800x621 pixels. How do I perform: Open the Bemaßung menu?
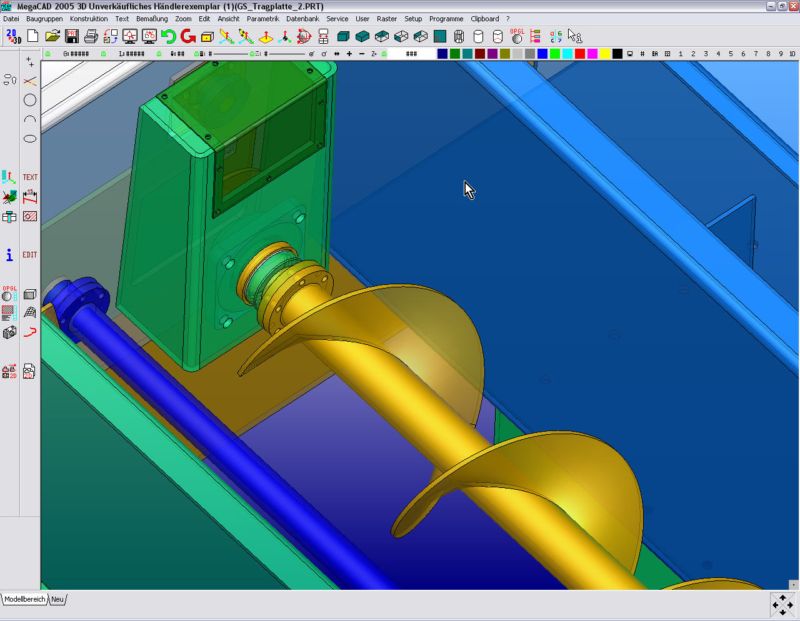pos(149,19)
